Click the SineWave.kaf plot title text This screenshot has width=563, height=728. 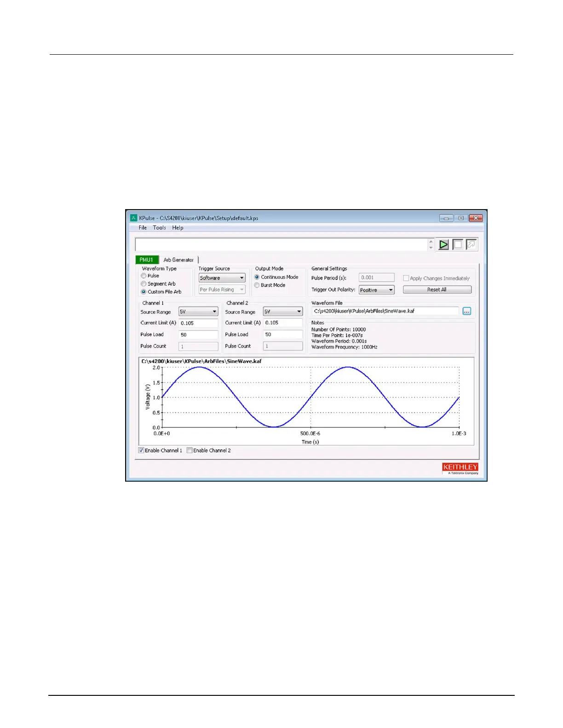point(201,361)
